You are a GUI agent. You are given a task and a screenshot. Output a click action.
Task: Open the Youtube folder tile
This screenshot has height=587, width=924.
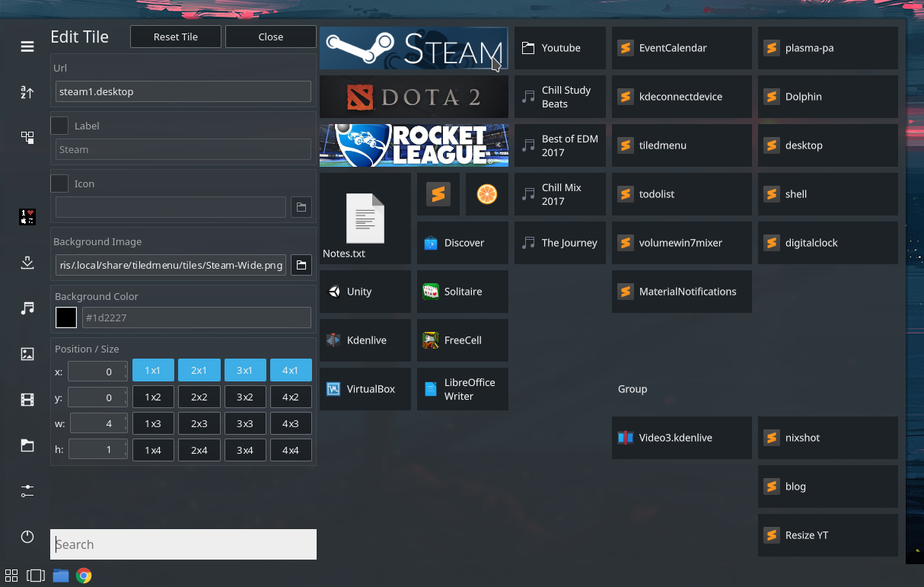[560, 48]
